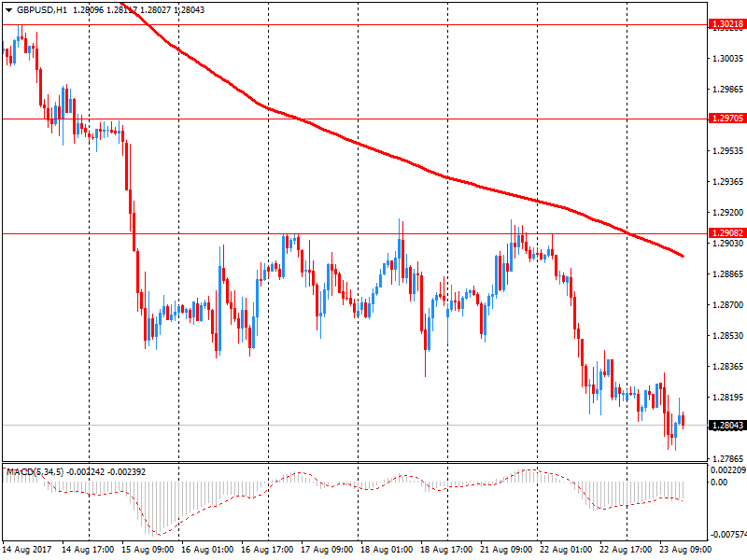747x560 pixels.
Task: Click the GBPUSD,H1 chart title text
Action: [x=41, y=10]
